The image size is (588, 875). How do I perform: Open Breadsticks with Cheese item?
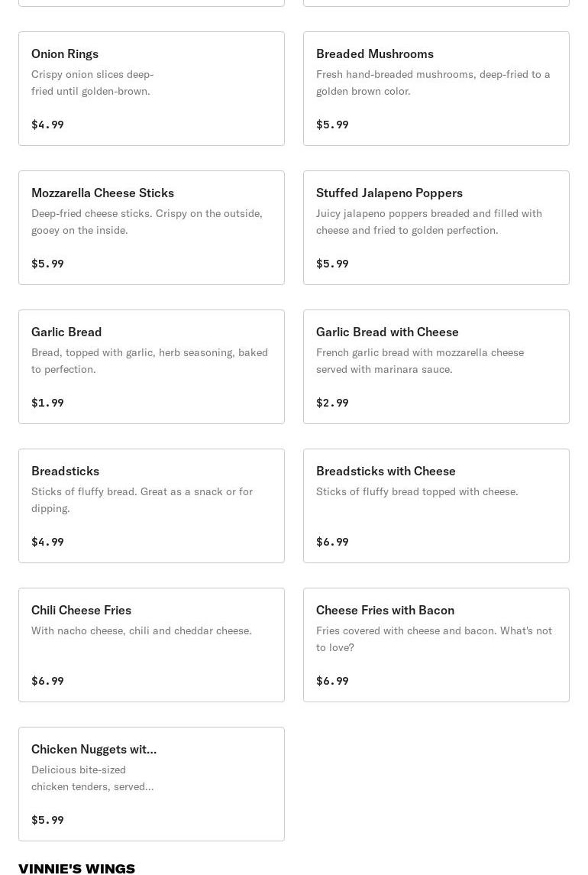(436, 506)
